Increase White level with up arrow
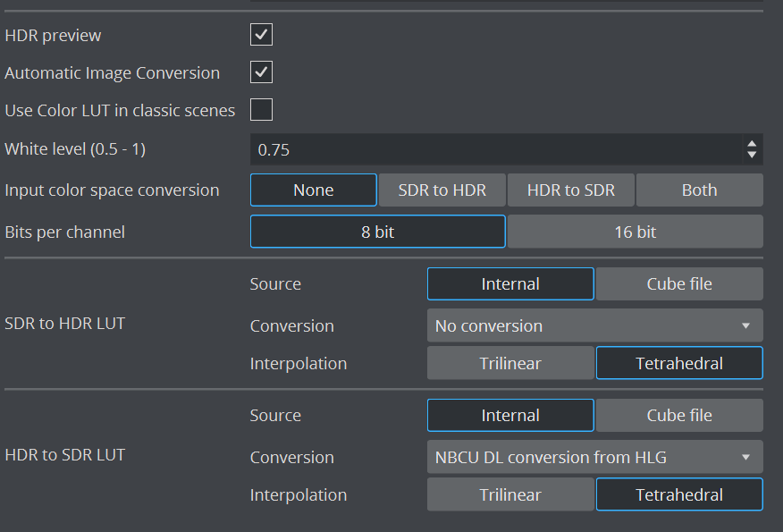Screen dimensions: 783x532 click(x=752, y=144)
